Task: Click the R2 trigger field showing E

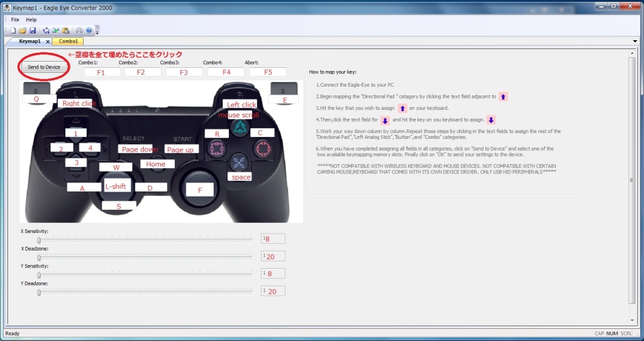Action: (x=282, y=99)
